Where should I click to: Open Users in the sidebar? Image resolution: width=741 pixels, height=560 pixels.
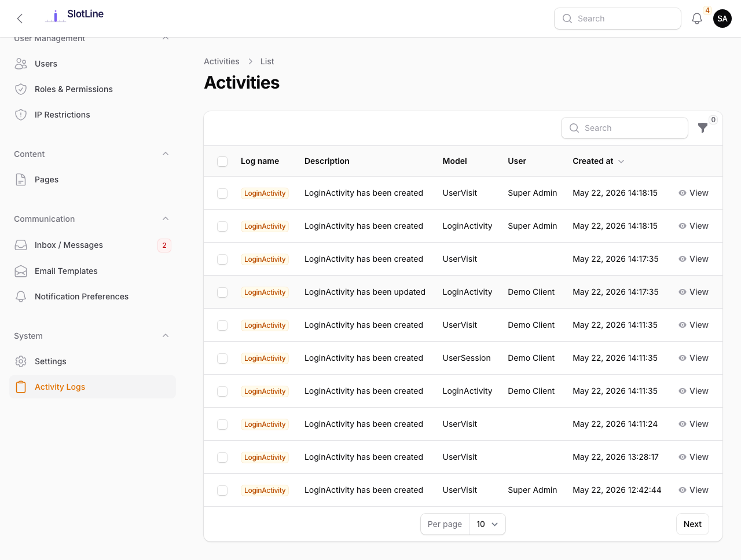pyautogui.click(x=93, y=64)
